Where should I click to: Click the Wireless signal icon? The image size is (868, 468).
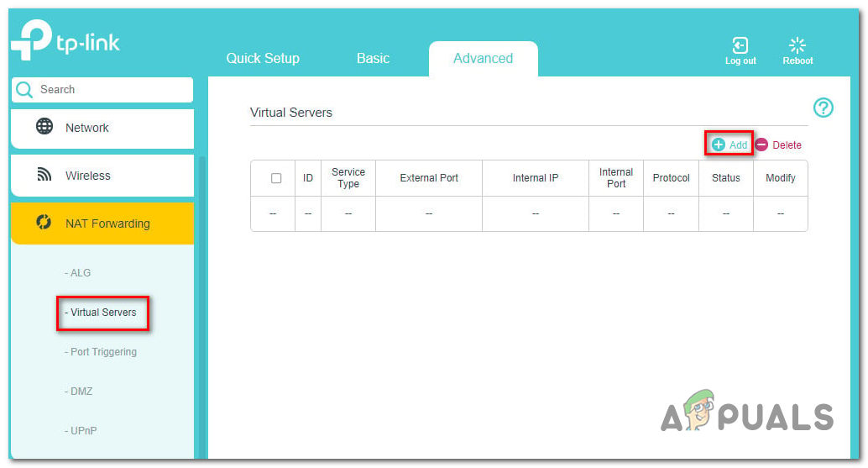pos(44,175)
